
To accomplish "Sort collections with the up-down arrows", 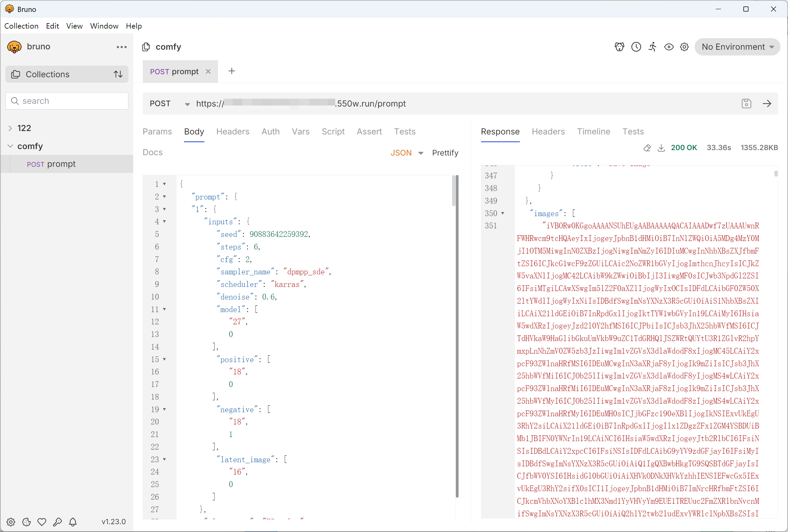I will click(x=118, y=74).
